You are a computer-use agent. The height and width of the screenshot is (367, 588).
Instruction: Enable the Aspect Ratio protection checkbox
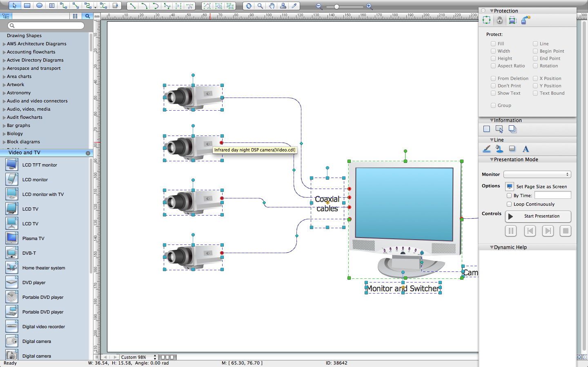pyautogui.click(x=493, y=66)
